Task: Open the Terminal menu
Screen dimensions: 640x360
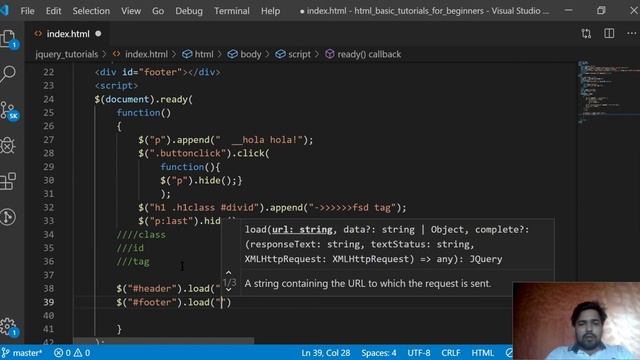Action: [x=232, y=11]
